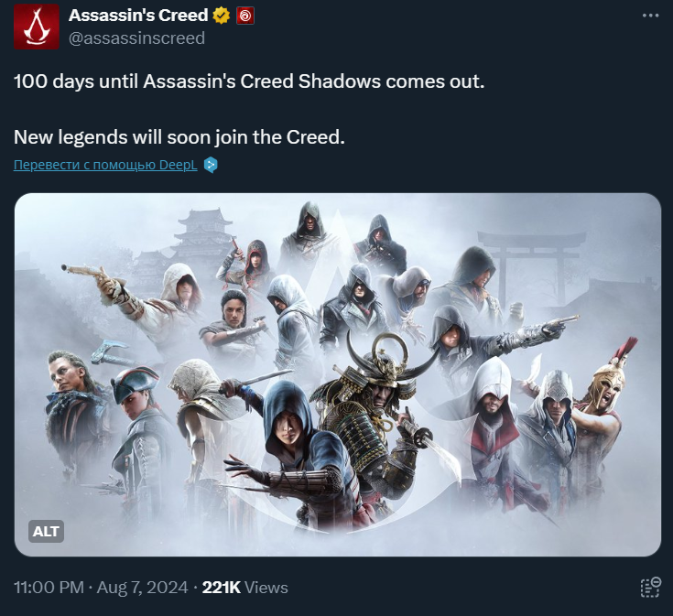The height and width of the screenshot is (616, 673).
Task: Click the tweet text about 100 days
Action: pos(249,81)
